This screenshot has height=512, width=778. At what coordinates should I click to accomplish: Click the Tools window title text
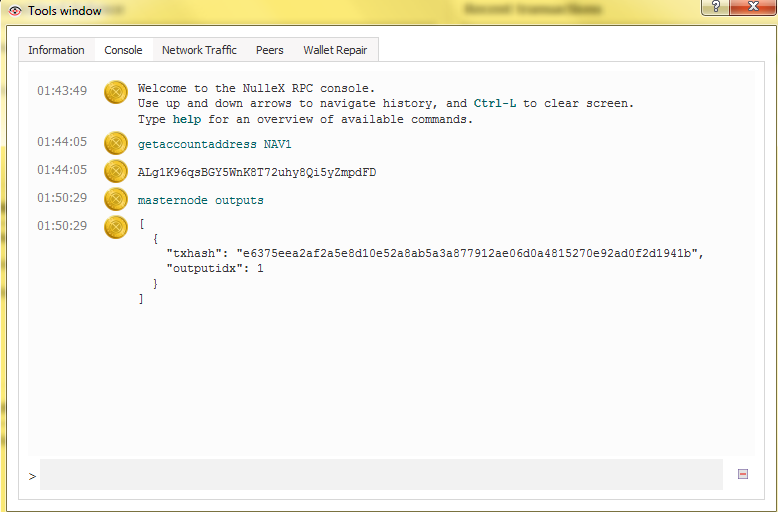(x=65, y=11)
